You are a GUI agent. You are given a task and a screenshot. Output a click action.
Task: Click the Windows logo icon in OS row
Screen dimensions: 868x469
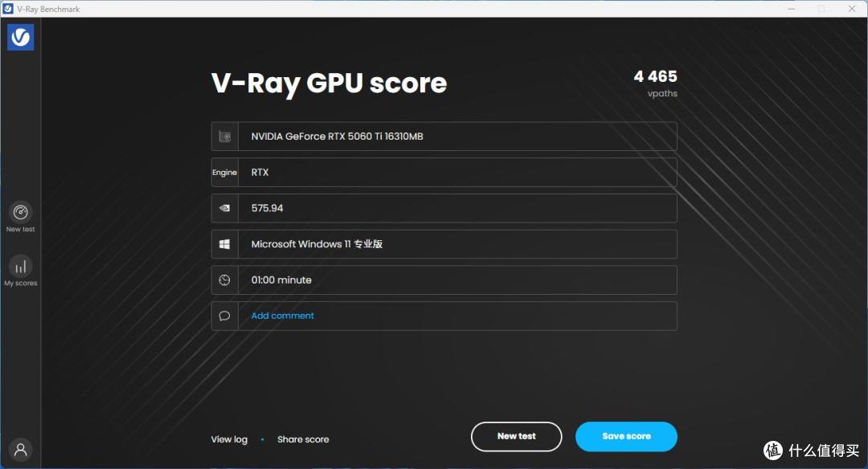(225, 244)
